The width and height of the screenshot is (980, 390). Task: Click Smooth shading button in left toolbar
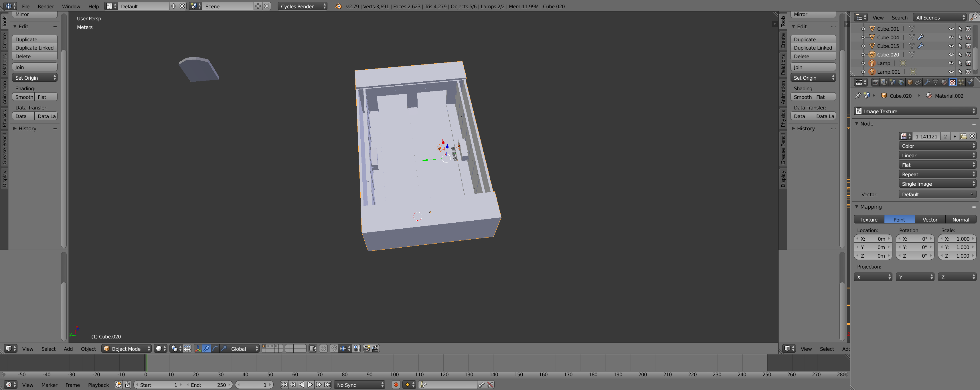[23, 97]
